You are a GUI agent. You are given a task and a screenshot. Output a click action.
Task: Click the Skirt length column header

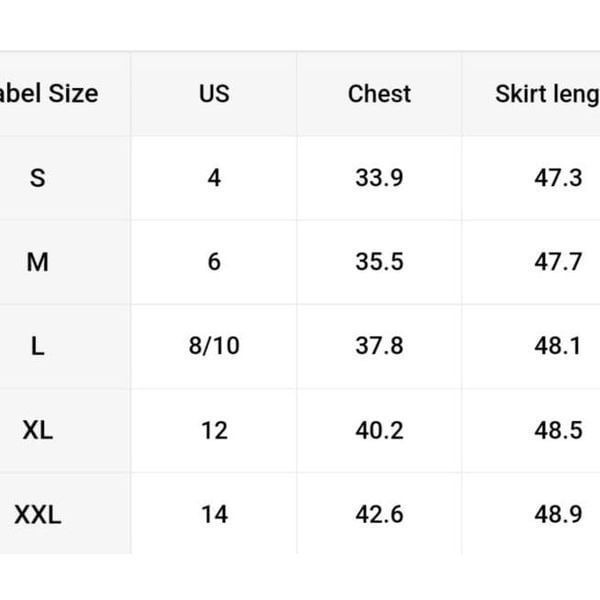pyautogui.click(x=548, y=94)
